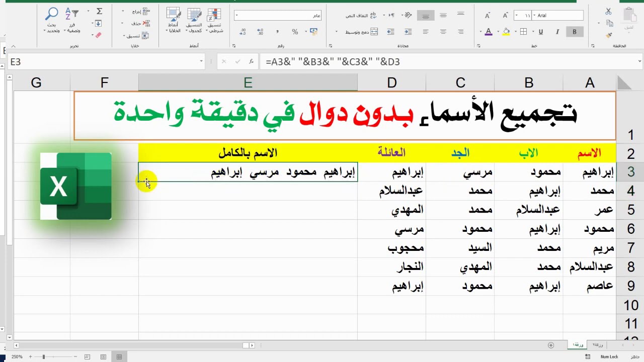The height and width of the screenshot is (362, 644).
Task: Click the Copy icon in clipboard group
Action: [x=609, y=23]
